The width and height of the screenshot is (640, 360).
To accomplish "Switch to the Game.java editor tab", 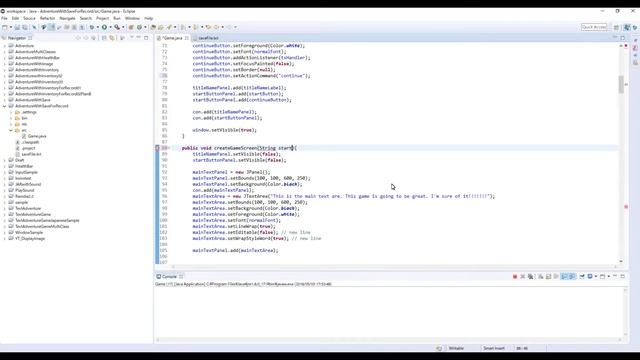I will [x=172, y=38].
